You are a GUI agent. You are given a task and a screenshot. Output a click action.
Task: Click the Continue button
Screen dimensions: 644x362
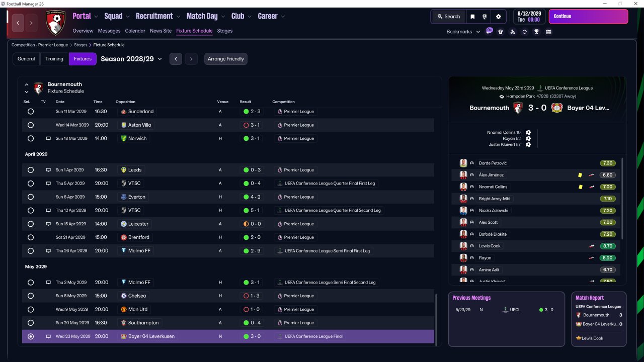588,17
